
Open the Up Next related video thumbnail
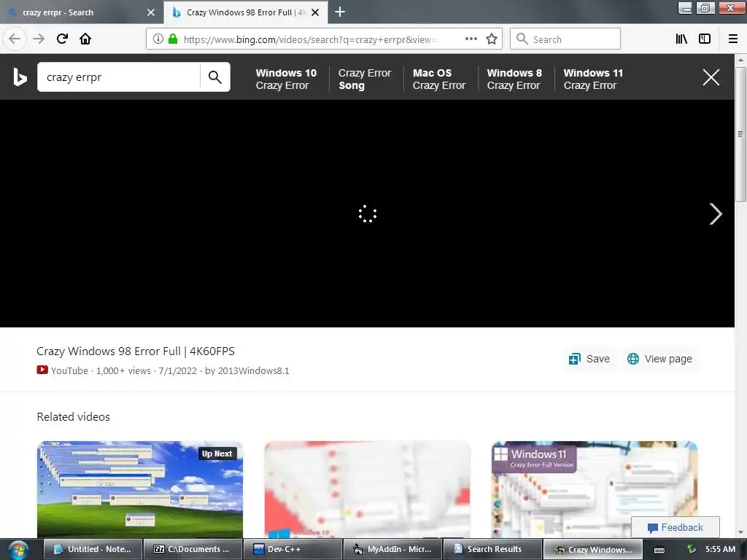point(140,489)
